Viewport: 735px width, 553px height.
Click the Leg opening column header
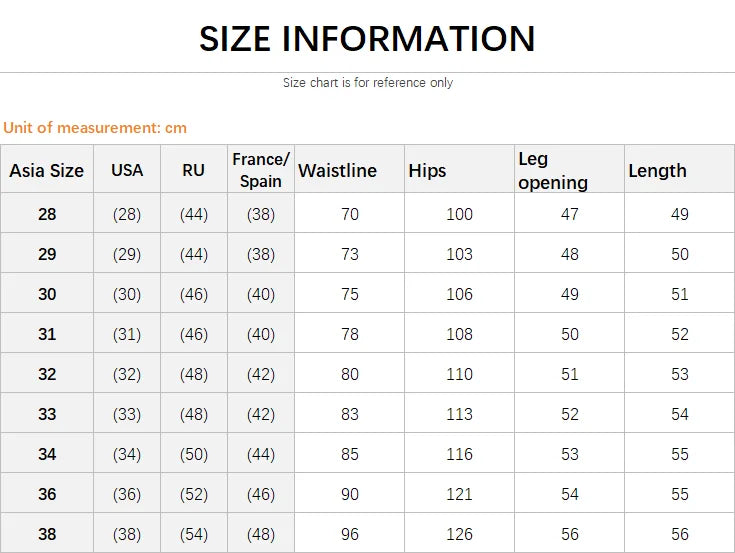(553, 171)
